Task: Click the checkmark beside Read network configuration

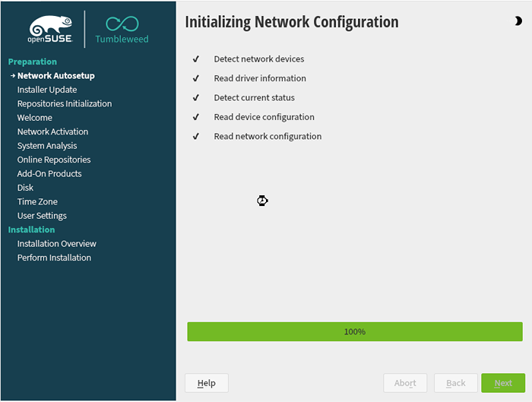Action: pos(196,136)
